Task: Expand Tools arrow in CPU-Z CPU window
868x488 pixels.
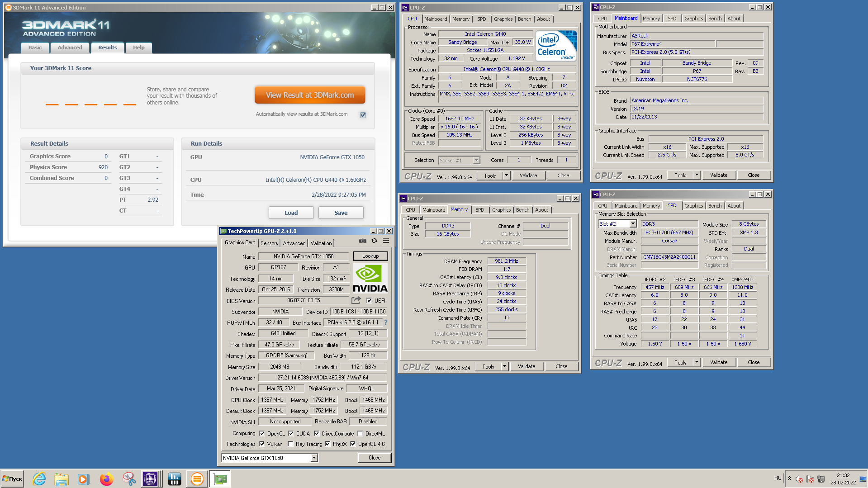Action: tap(506, 175)
